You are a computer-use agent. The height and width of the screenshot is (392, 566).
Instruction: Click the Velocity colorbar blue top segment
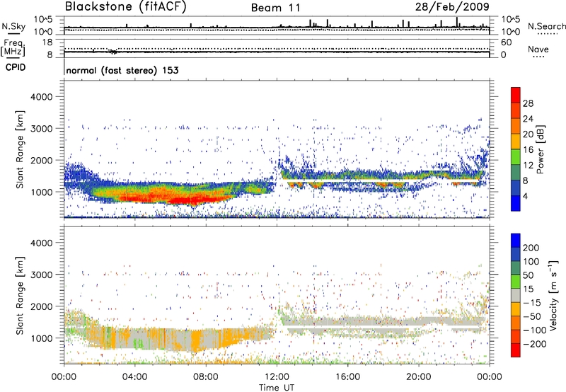tap(516, 241)
